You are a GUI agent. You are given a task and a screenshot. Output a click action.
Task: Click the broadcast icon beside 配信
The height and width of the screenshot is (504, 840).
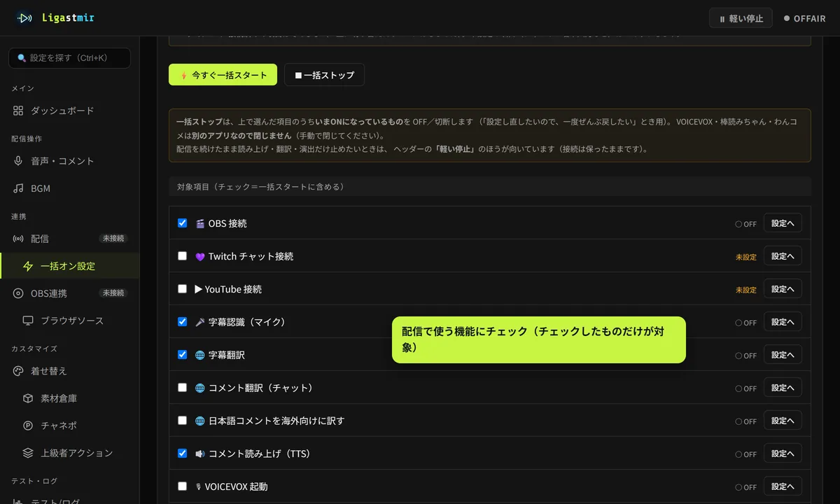[18, 239]
